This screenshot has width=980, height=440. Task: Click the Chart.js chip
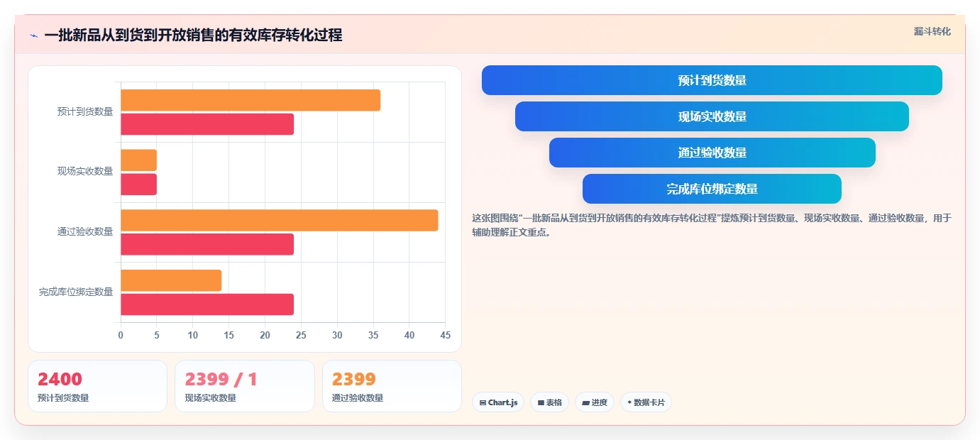tap(498, 402)
